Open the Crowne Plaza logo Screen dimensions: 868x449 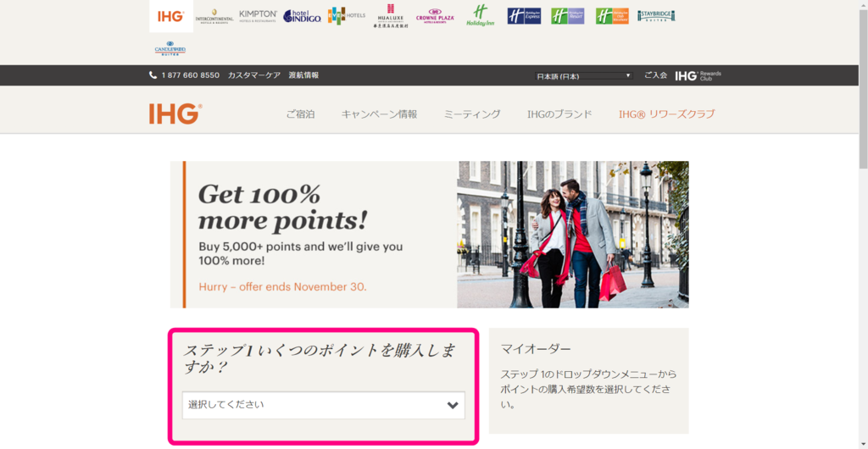(x=435, y=16)
